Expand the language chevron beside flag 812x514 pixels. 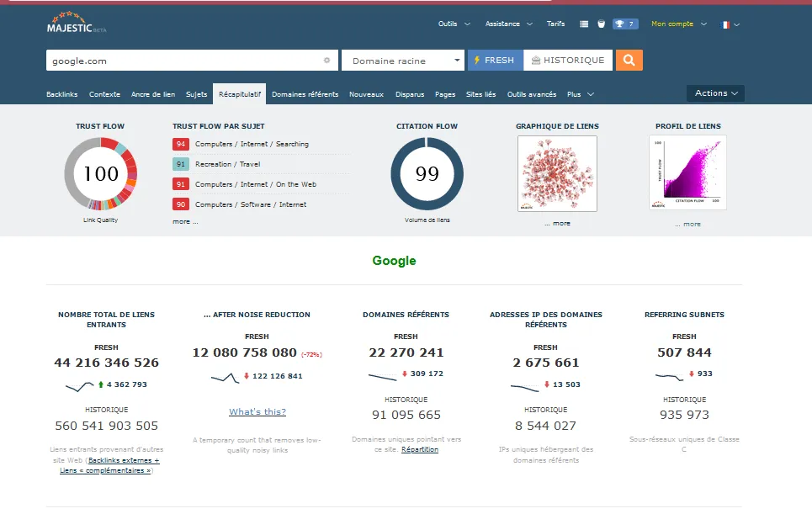pos(737,25)
